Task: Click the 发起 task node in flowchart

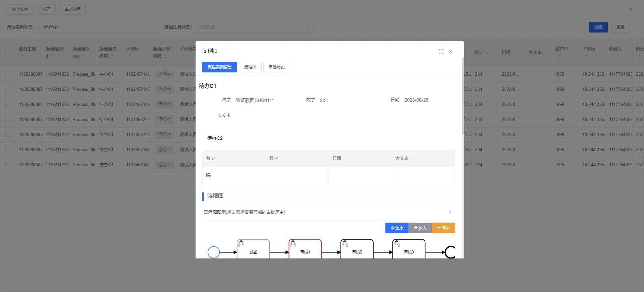Action: [253, 250]
